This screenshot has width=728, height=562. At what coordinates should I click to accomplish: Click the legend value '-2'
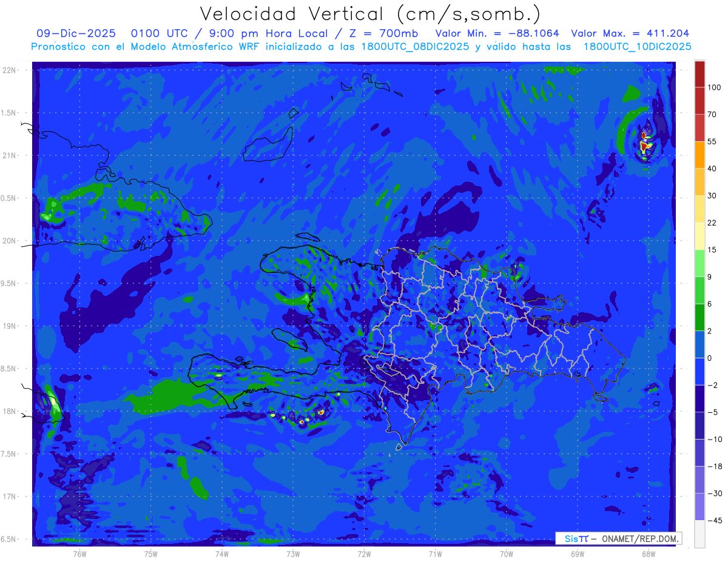712,385
